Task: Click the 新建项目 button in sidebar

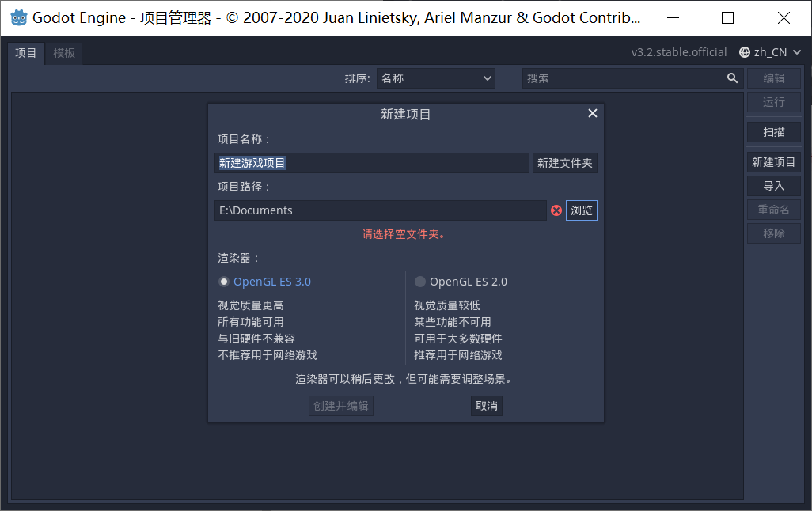Action: click(x=774, y=163)
